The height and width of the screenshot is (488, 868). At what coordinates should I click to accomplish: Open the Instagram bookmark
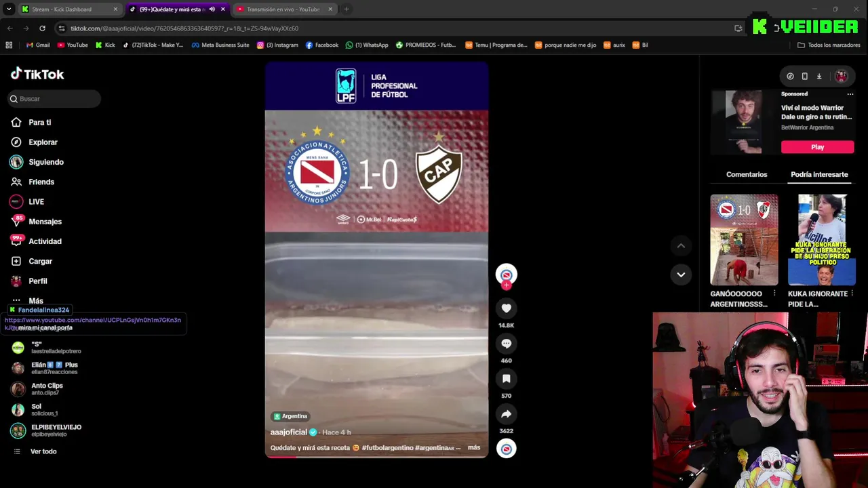point(277,45)
